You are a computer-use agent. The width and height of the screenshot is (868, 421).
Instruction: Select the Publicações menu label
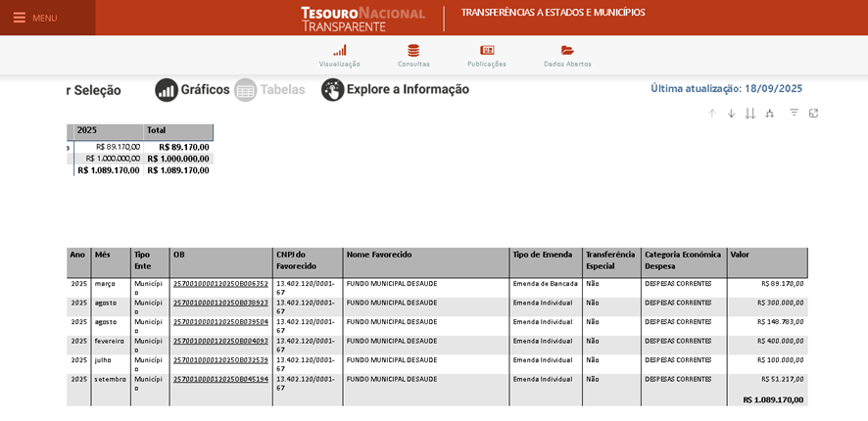487,65
